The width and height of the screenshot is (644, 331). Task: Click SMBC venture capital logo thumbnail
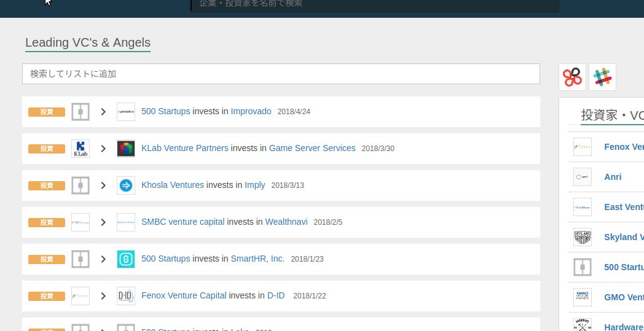(80, 222)
